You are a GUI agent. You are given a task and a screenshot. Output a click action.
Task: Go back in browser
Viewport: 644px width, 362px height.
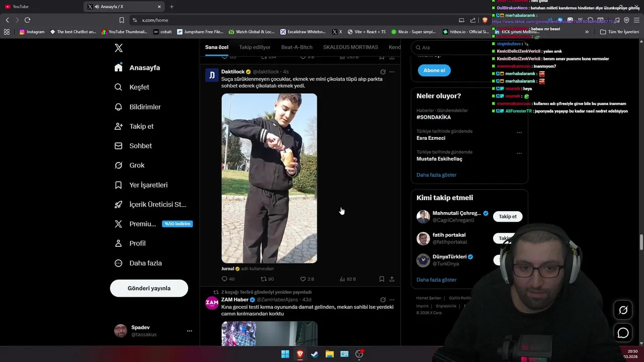(x=7, y=20)
